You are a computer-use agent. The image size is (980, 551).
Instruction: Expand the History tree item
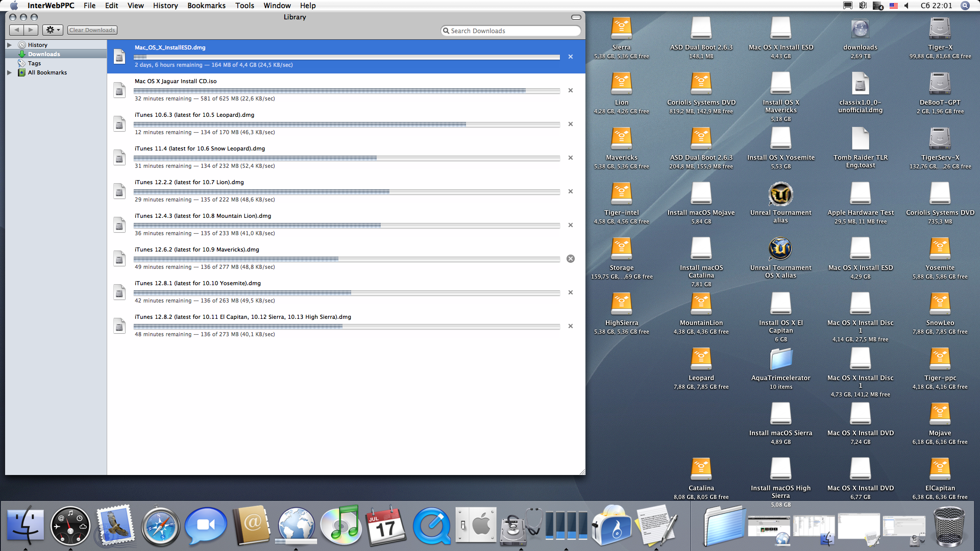tap(9, 45)
